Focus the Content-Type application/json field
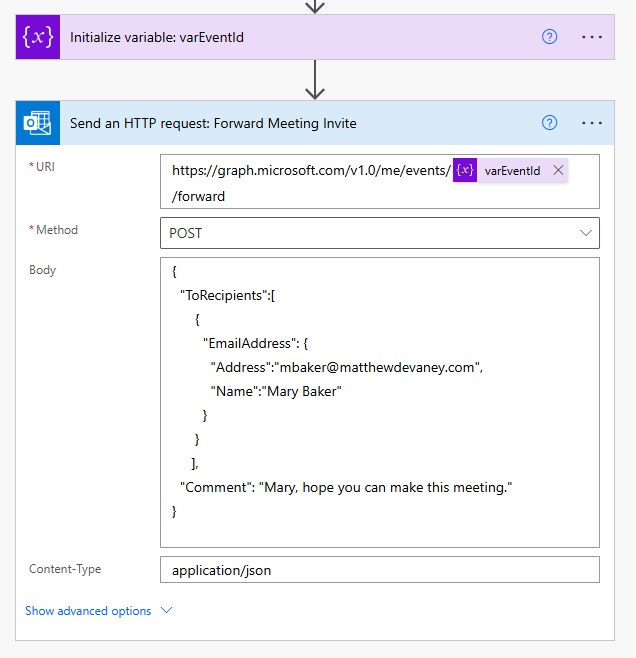 click(x=380, y=570)
